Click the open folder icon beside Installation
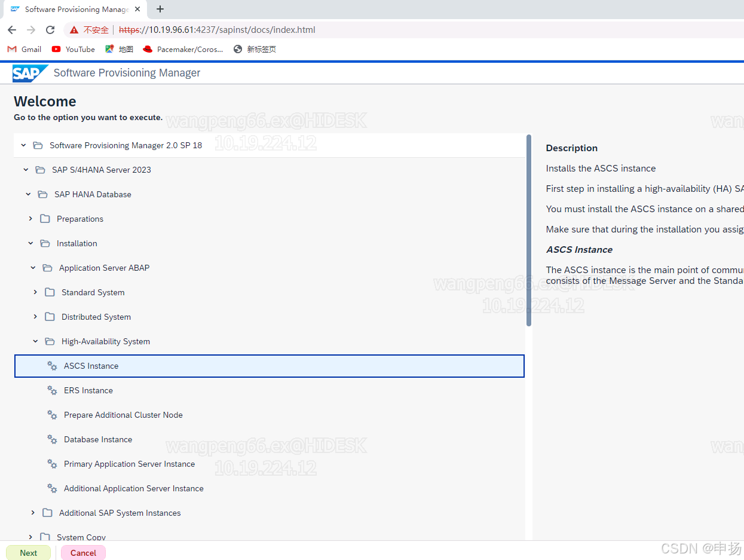The image size is (744, 560). (x=45, y=243)
